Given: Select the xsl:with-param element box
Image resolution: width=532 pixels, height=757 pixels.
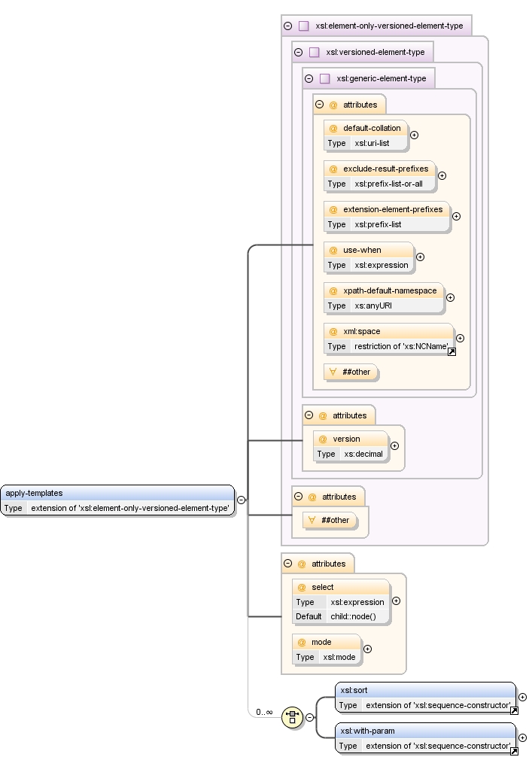Looking at the screenshot, I should pos(425,738).
